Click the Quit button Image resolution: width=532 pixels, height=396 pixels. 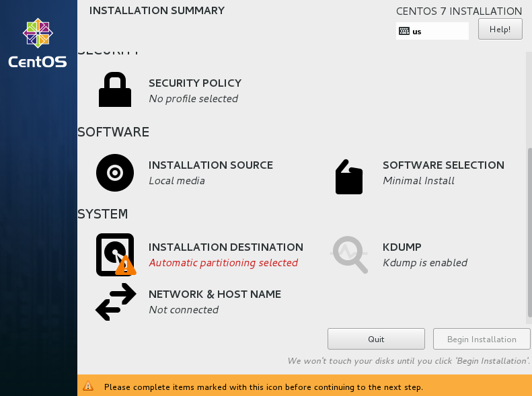click(x=376, y=339)
